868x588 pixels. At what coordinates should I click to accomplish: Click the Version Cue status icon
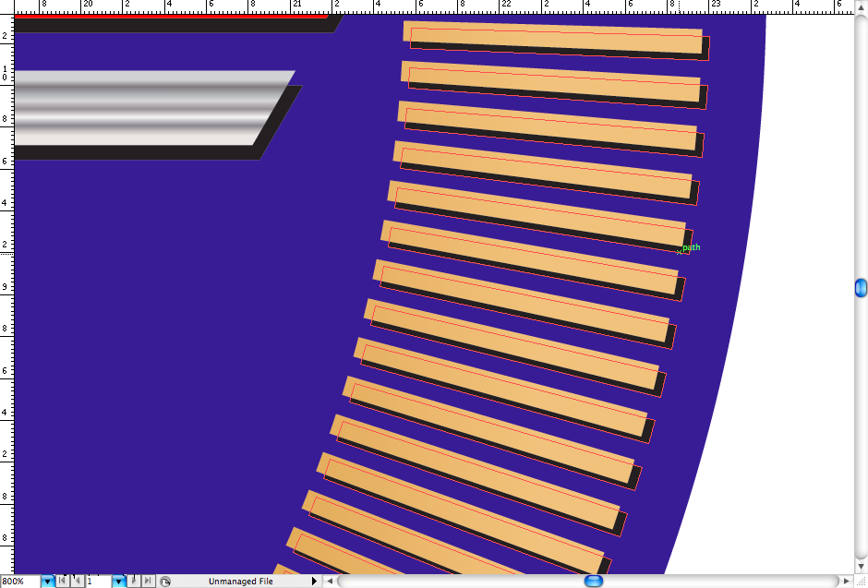tap(164, 582)
